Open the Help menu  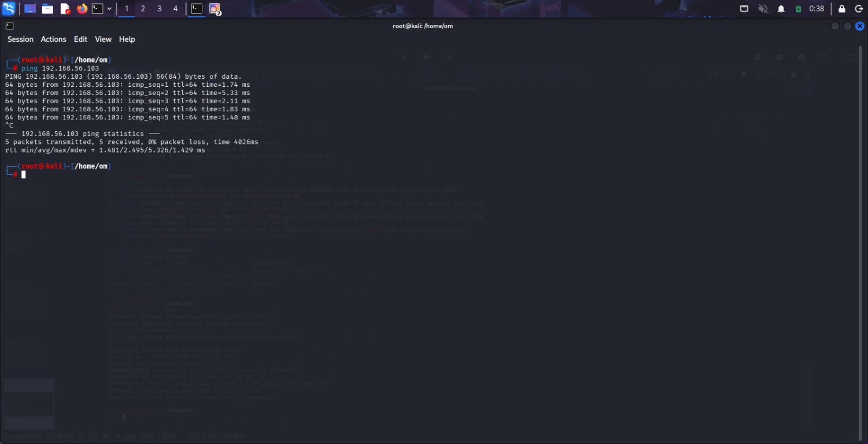coord(127,39)
